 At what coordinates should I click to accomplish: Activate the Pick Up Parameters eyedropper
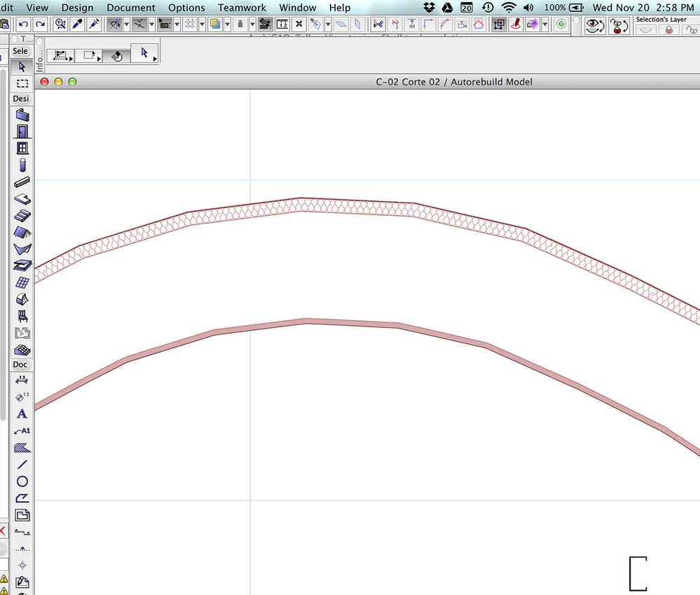coord(77,24)
